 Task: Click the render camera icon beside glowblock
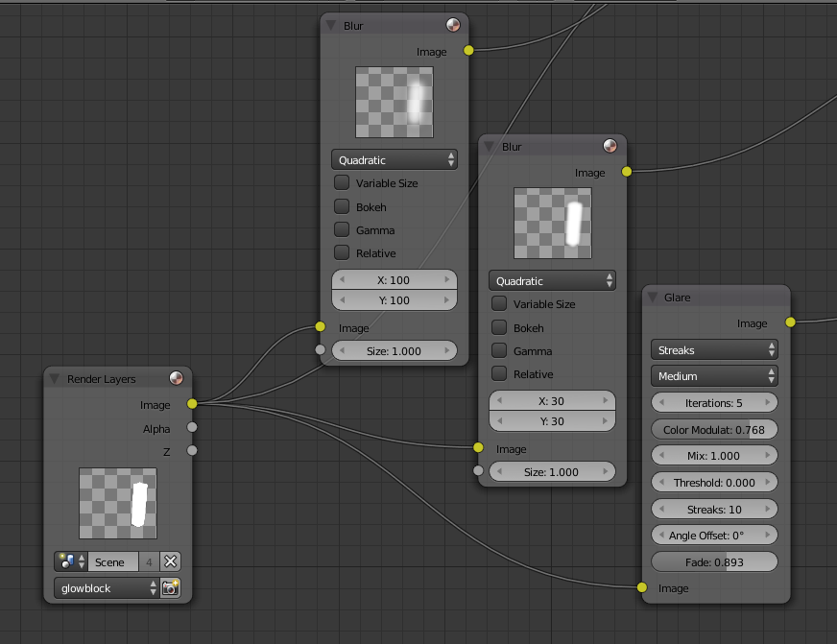171,588
